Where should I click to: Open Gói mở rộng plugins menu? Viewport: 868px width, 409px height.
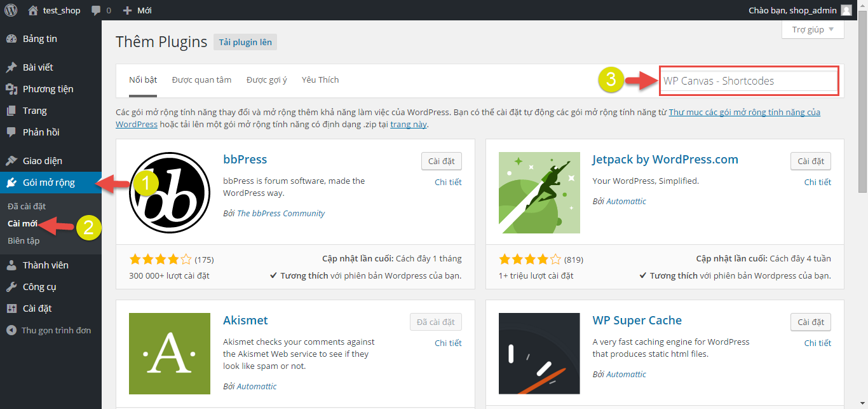[51, 183]
